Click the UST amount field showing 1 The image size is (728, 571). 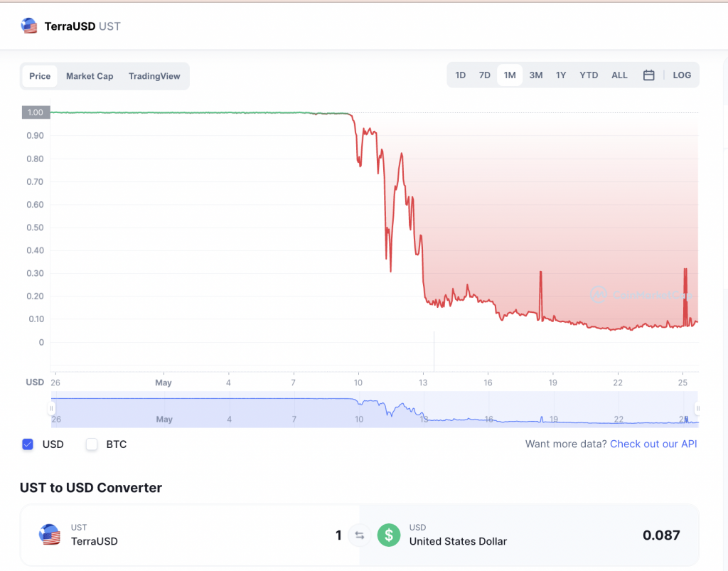338,535
